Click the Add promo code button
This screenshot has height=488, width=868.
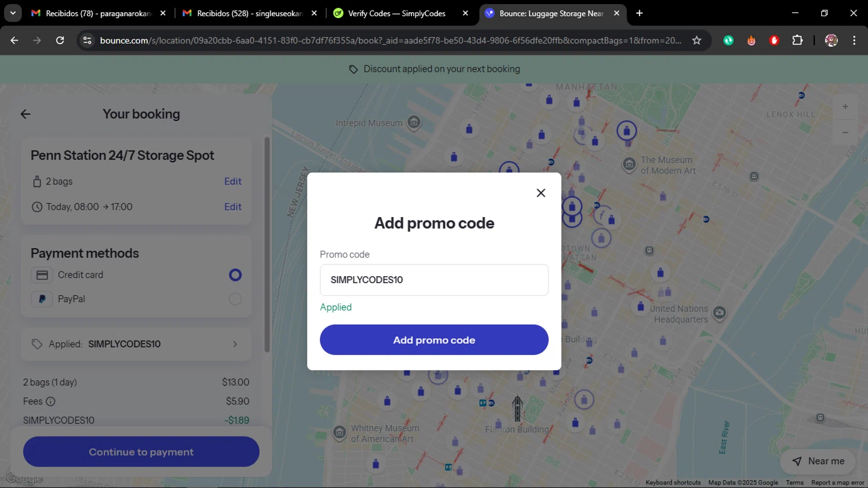click(434, 340)
